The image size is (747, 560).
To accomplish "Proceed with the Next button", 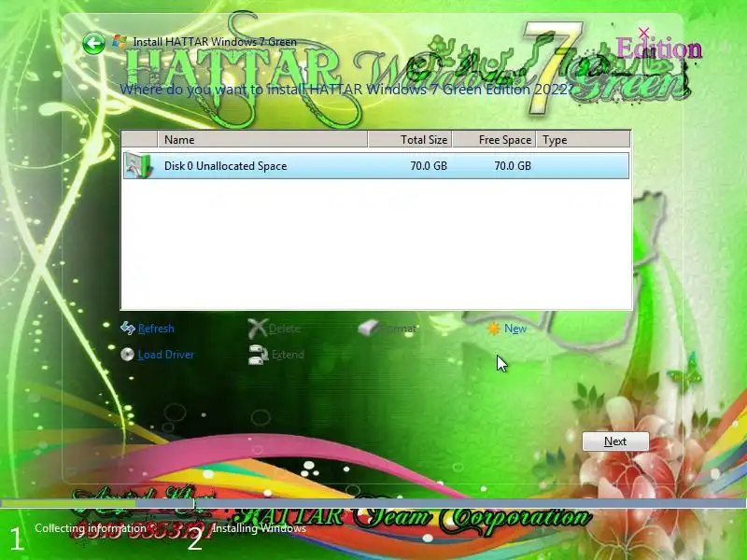I will [x=615, y=441].
